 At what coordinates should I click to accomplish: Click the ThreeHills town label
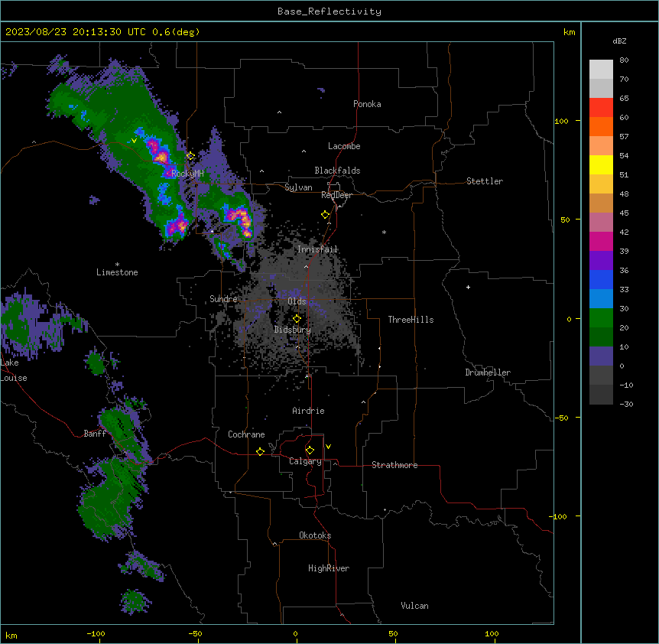(x=411, y=320)
